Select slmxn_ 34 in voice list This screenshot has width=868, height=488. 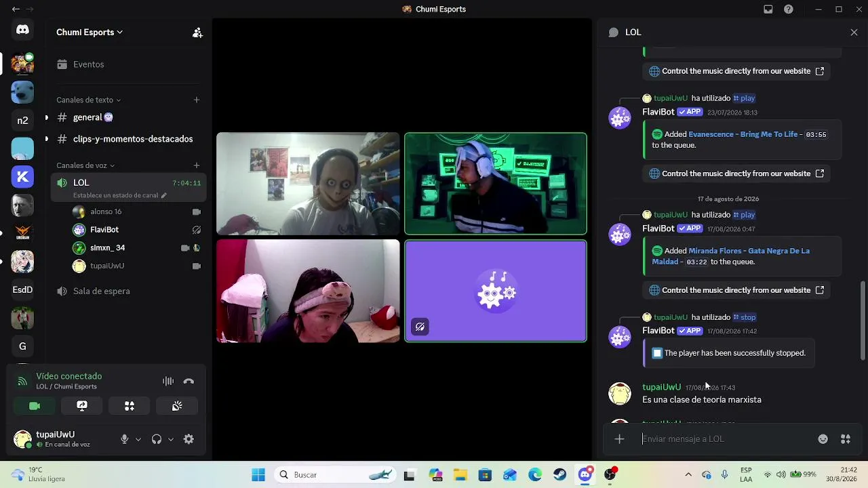pyautogui.click(x=137, y=248)
